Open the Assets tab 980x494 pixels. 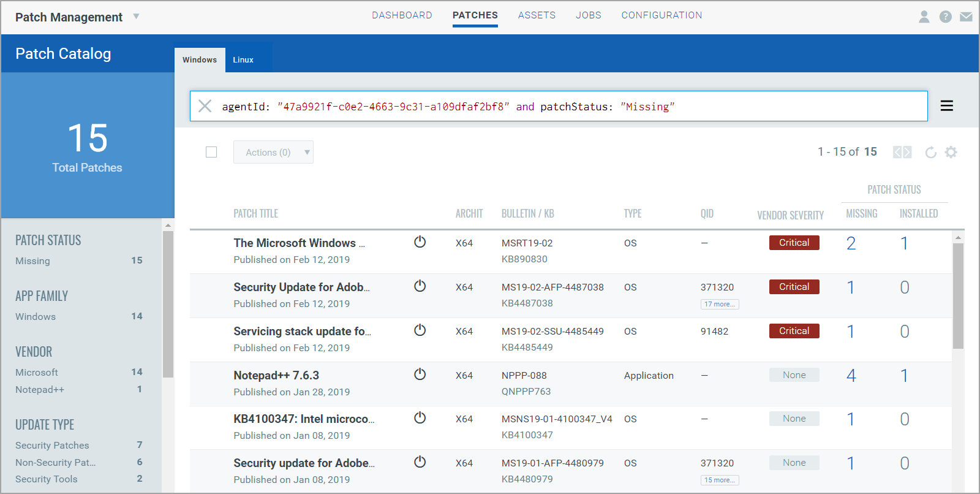click(537, 15)
